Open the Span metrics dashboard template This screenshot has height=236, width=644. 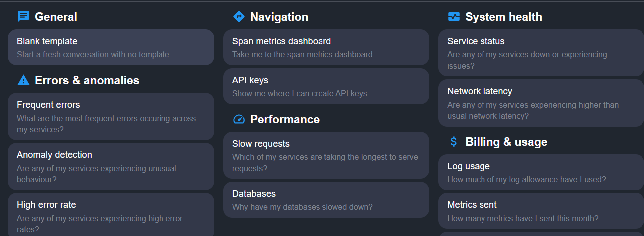coord(326,47)
